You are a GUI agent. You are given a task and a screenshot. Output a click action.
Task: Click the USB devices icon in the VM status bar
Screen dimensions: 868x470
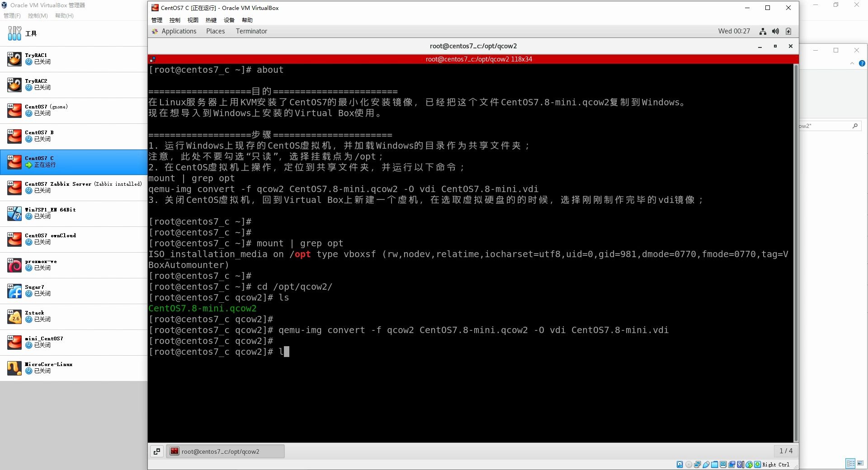(x=707, y=464)
